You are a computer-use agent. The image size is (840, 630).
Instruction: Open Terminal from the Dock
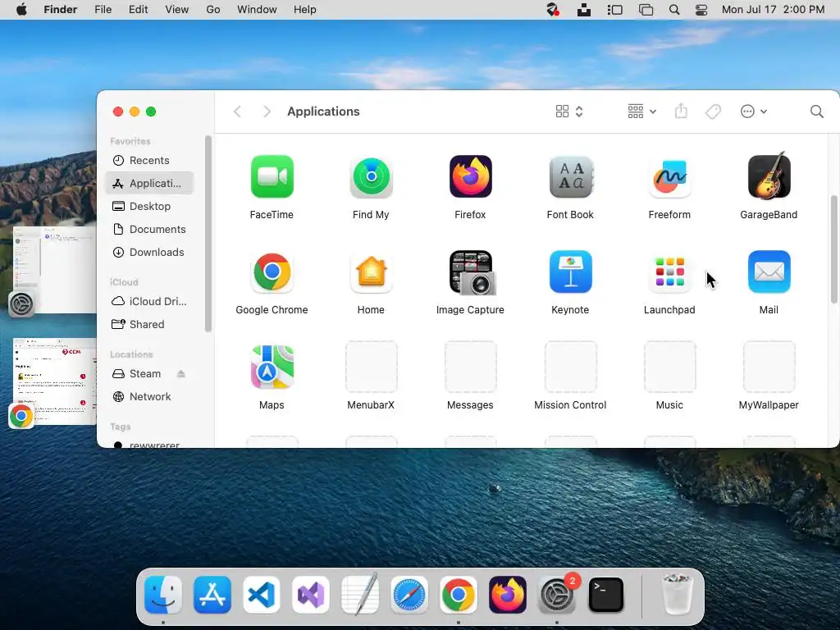click(606, 596)
